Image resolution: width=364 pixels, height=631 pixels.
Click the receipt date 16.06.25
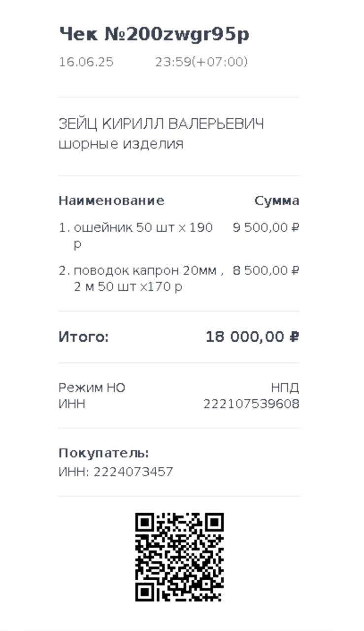tap(86, 62)
